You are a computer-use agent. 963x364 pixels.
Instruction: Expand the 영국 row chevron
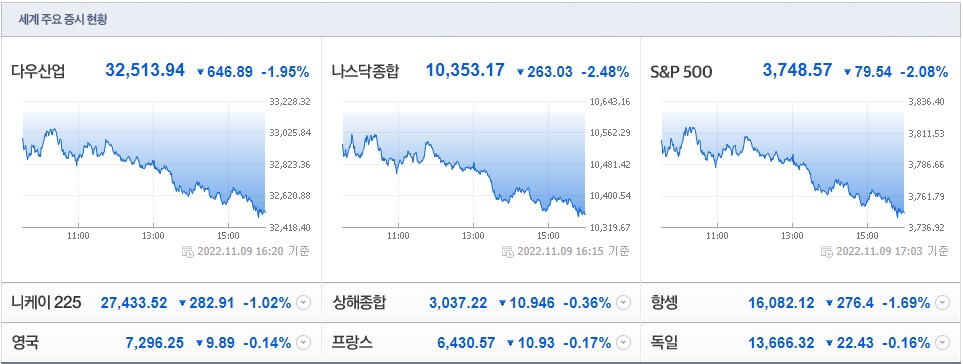(x=303, y=343)
